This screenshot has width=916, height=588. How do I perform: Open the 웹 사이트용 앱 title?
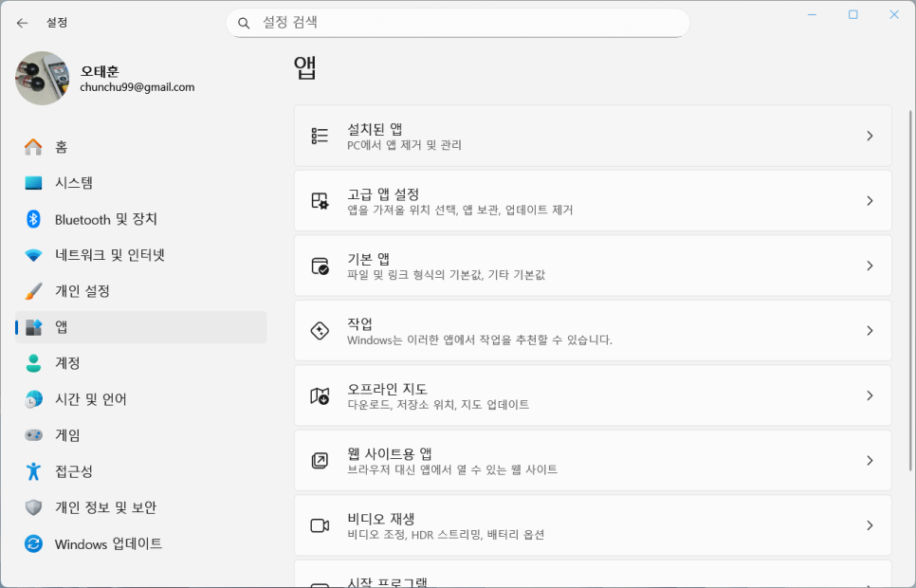pyautogui.click(x=390, y=453)
